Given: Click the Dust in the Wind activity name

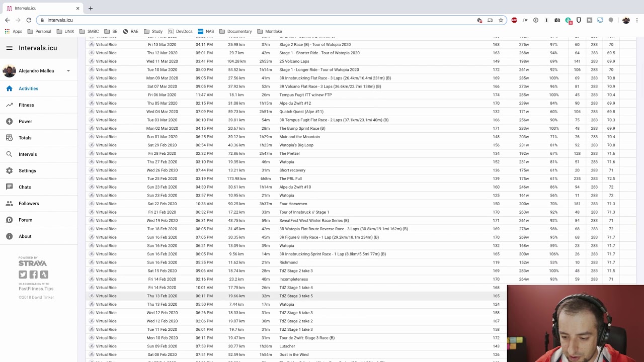Looking at the screenshot, I should (294, 354).
